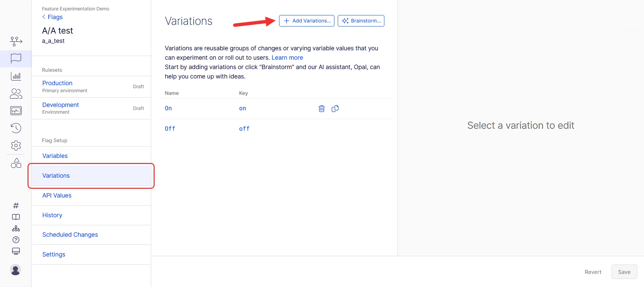The height and width of the screenshot is (287, 644).
Task: Select the Development ruleset
Action: point(91,108)
